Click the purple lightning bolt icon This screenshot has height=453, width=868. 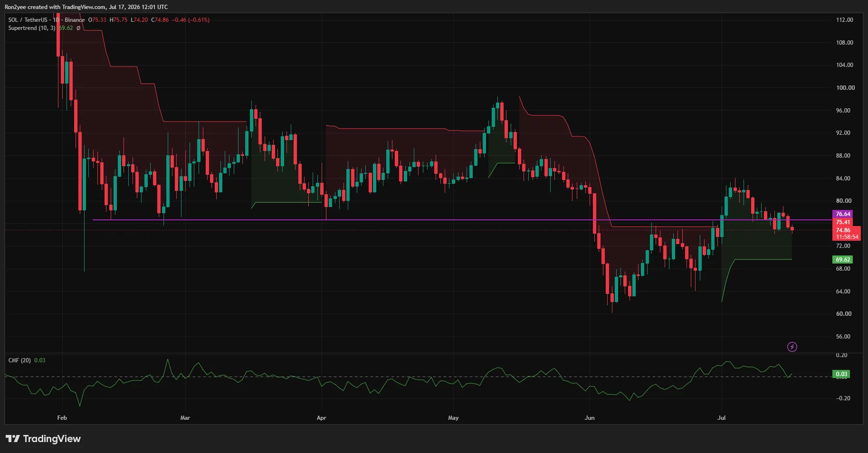click(792, 347)
